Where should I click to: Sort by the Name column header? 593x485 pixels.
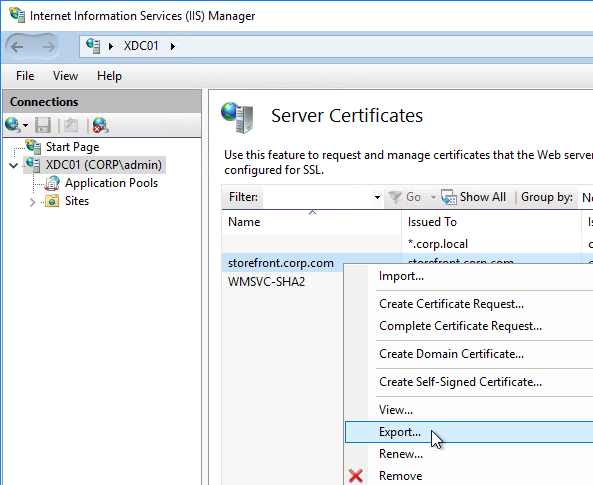(x=311, y=222)
